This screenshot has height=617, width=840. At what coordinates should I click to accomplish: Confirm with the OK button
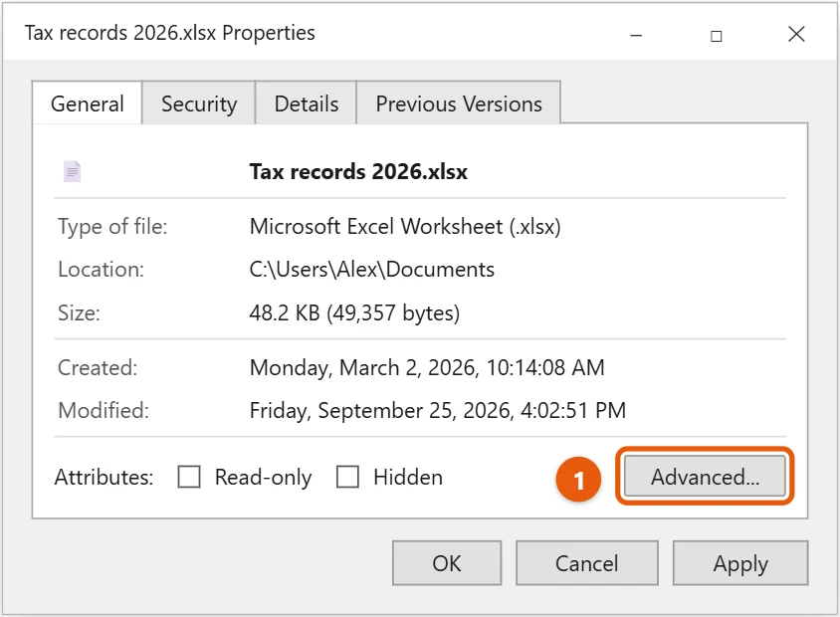pos(447,563)
